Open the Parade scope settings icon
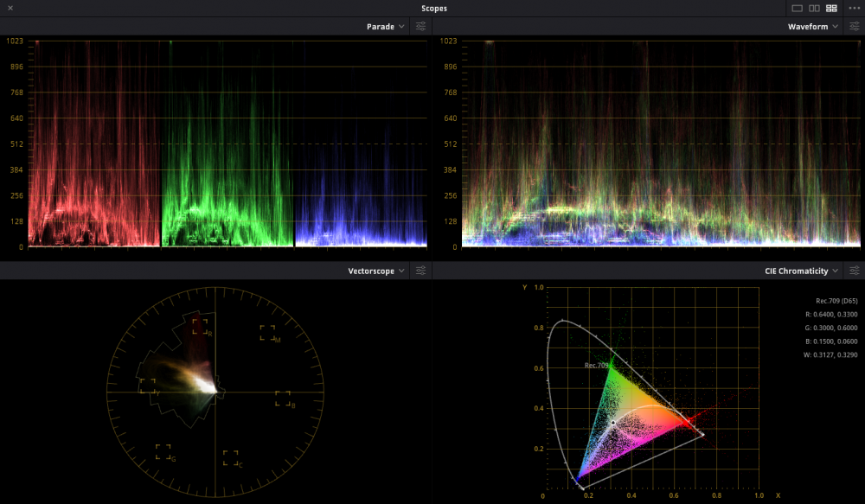The width and height of the screenshot is (865, 504). point(420,27)
